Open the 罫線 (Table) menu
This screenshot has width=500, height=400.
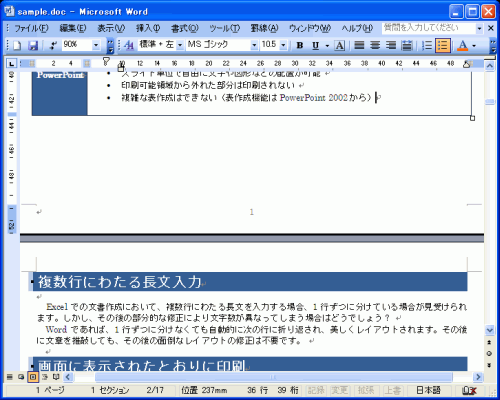tap(264, 28)
